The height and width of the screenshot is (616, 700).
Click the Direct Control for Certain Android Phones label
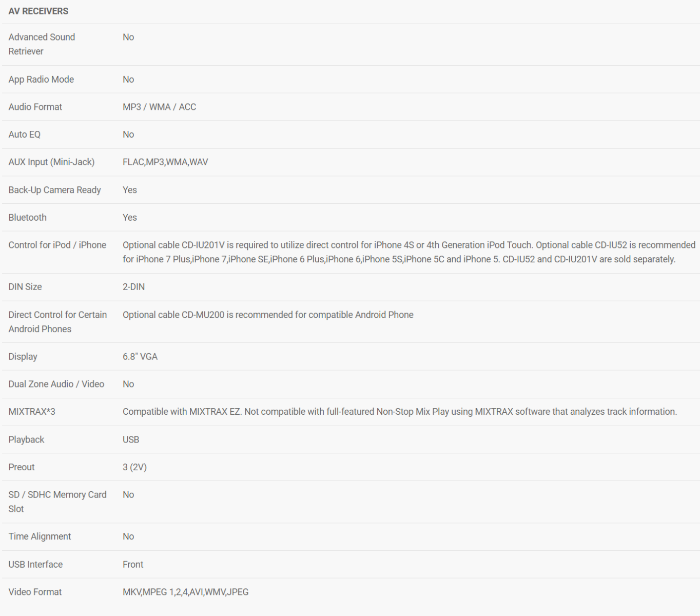pyautogui.click(x=57, y=322)
